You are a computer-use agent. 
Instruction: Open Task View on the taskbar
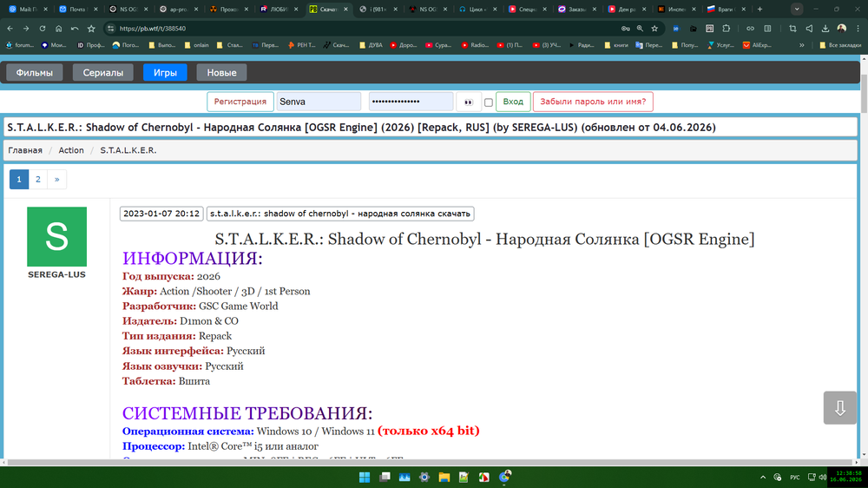click(x=385, y=477)
